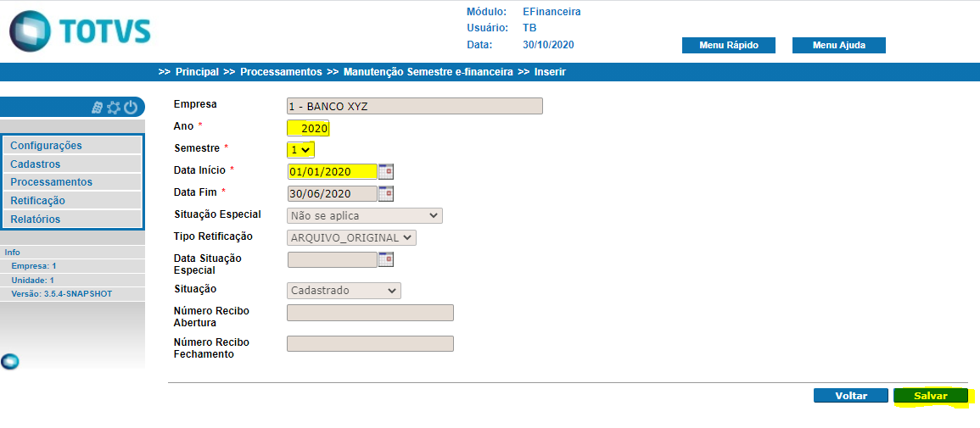
Task: Click the blue orb icon below sidebar
Action: pyautogui.click(x=10, y=361)
